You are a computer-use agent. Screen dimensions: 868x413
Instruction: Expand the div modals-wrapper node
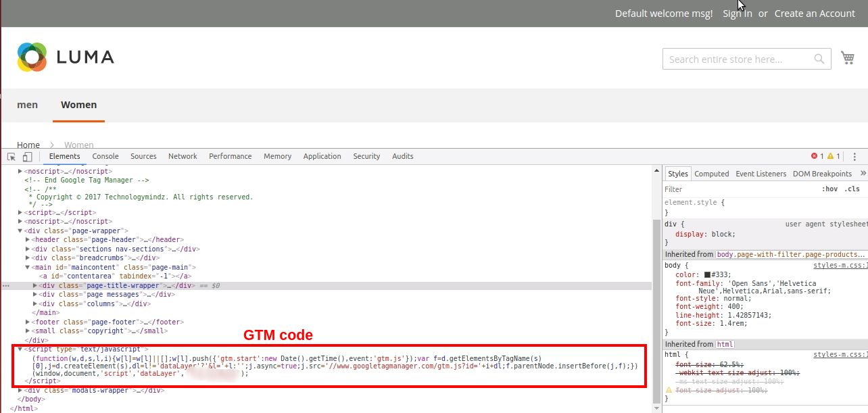click(20, 390)
